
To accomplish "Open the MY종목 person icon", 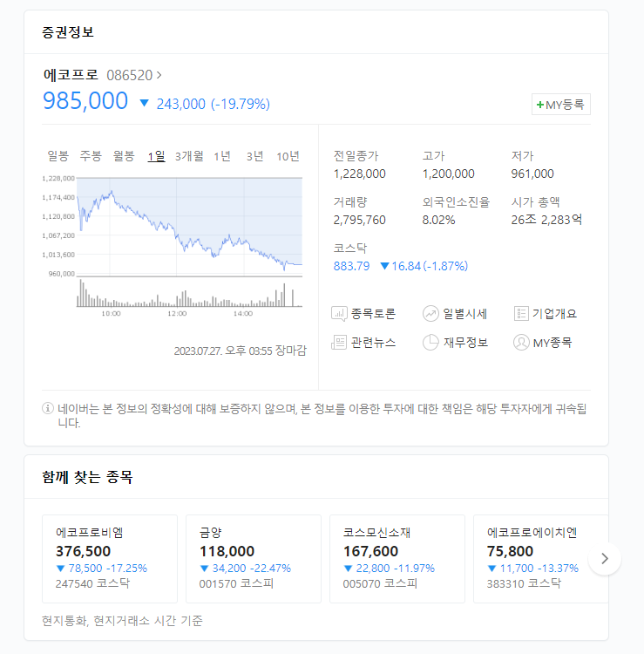I will [521, 343].
